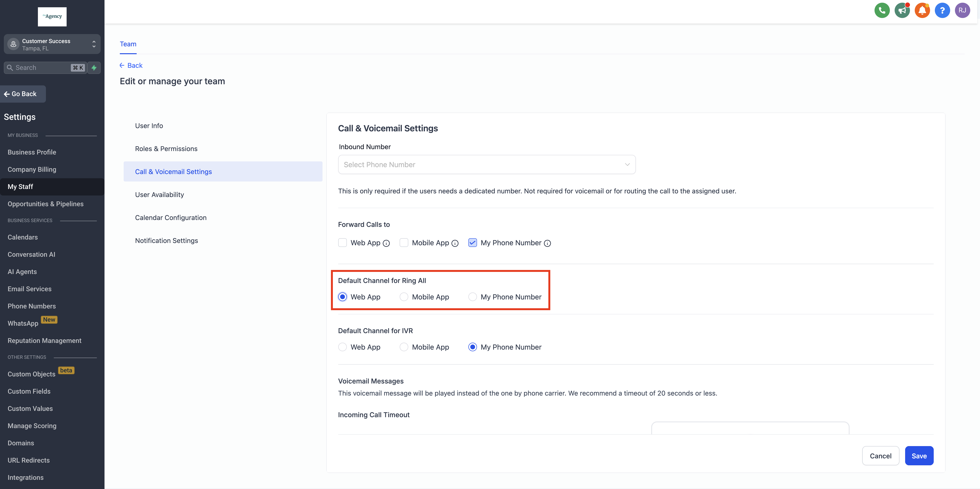The width and height of the screenshot is (980, 489).
Task: Open the User Availability section
Action: click(159, 195)
